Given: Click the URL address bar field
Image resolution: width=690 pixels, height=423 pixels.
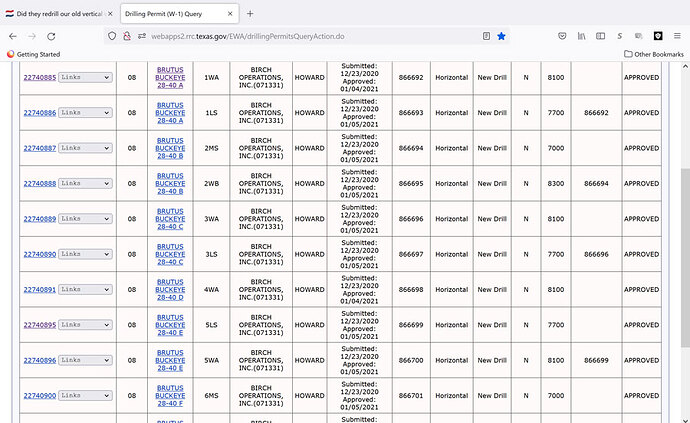Looking at the screenshot, I should [x=300, y=35].
